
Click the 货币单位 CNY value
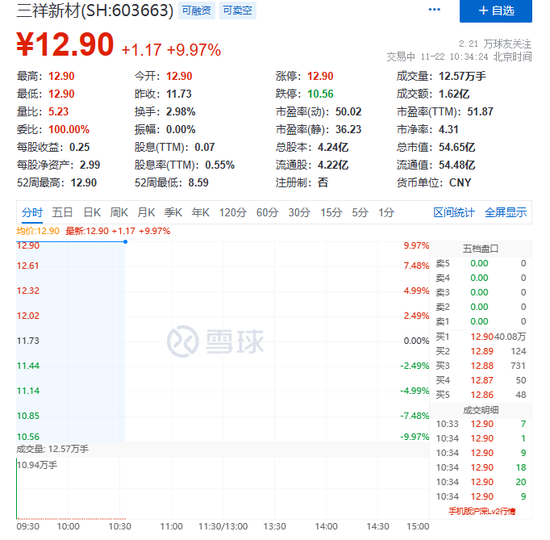pos(460,183)
